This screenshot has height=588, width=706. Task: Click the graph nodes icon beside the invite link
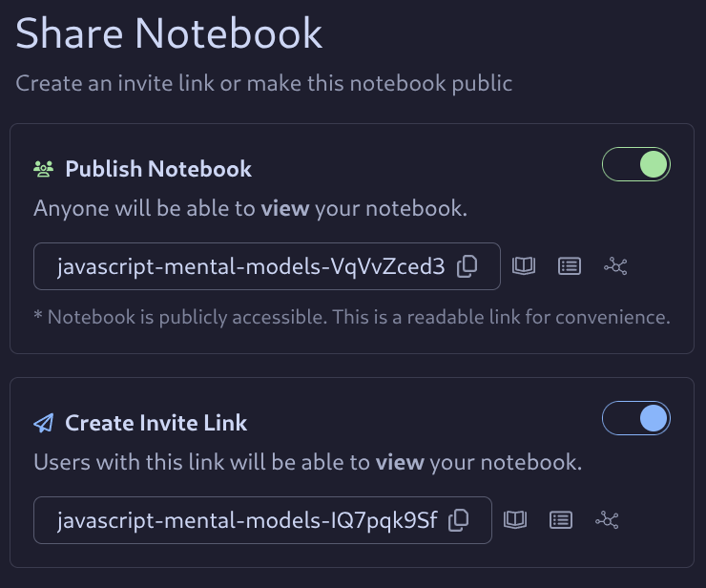(608, 520)
